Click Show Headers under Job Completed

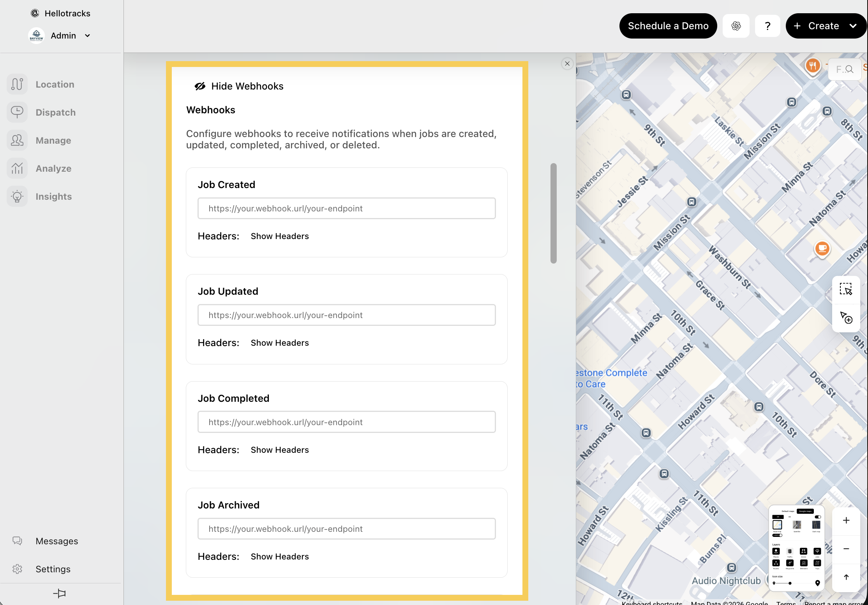(x=279, y=450)
